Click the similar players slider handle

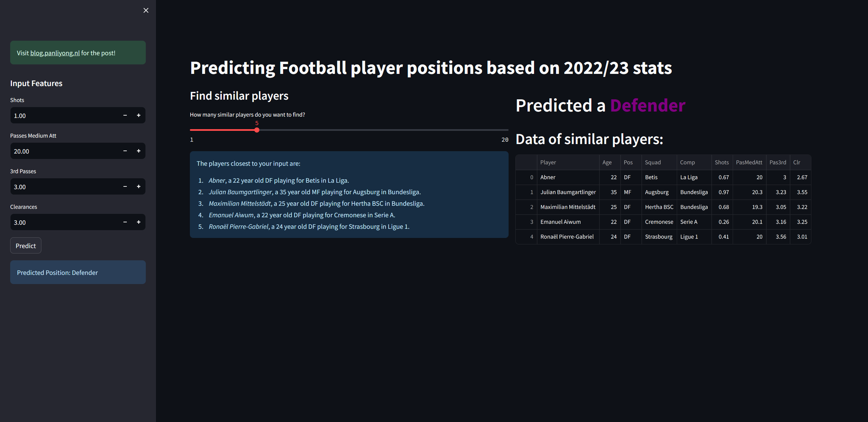click(x=257, y=130)
